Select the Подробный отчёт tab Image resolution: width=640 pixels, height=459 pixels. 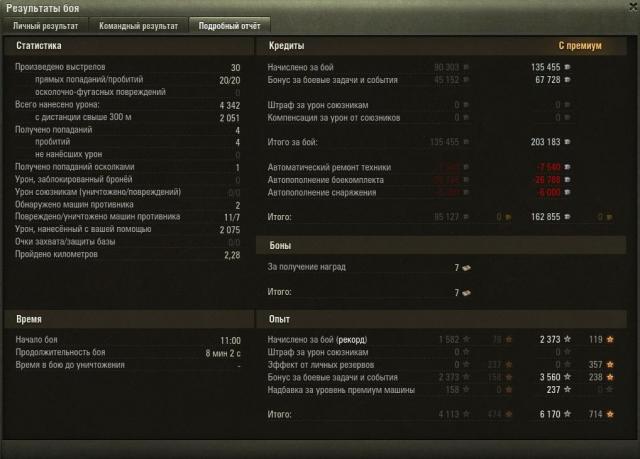coord(229,26)
